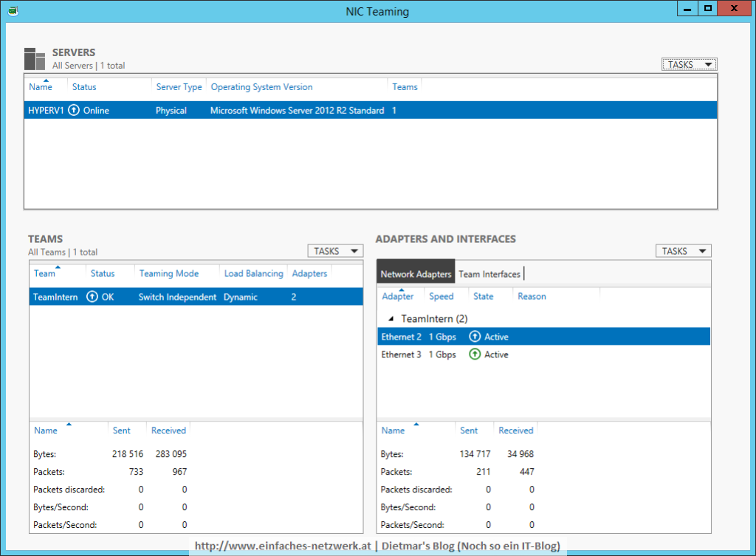Click the Active status icon for Ethernet 3
This screenshot has width=756, height=556.
pos(475,354)
